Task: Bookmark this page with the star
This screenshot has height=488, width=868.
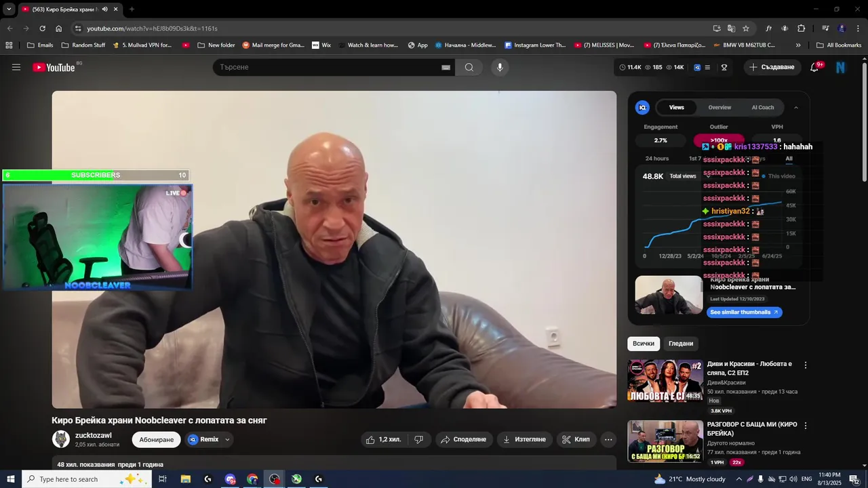Action: coord(746,28)
